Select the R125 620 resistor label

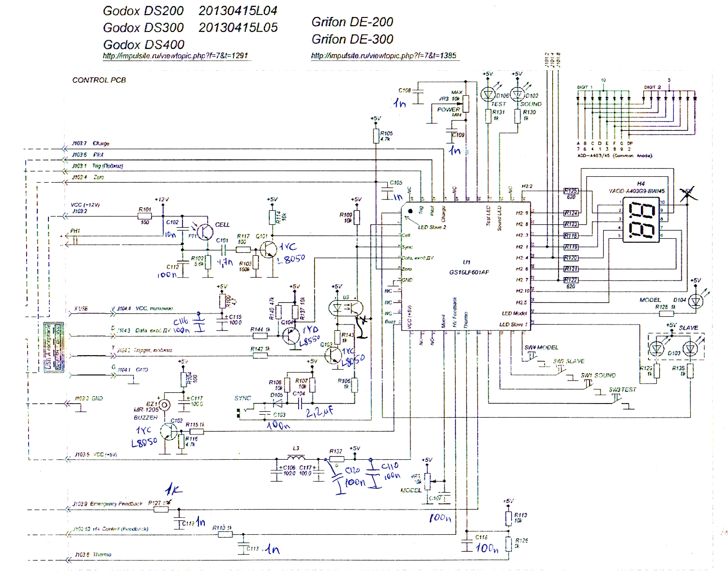[571, 194]
